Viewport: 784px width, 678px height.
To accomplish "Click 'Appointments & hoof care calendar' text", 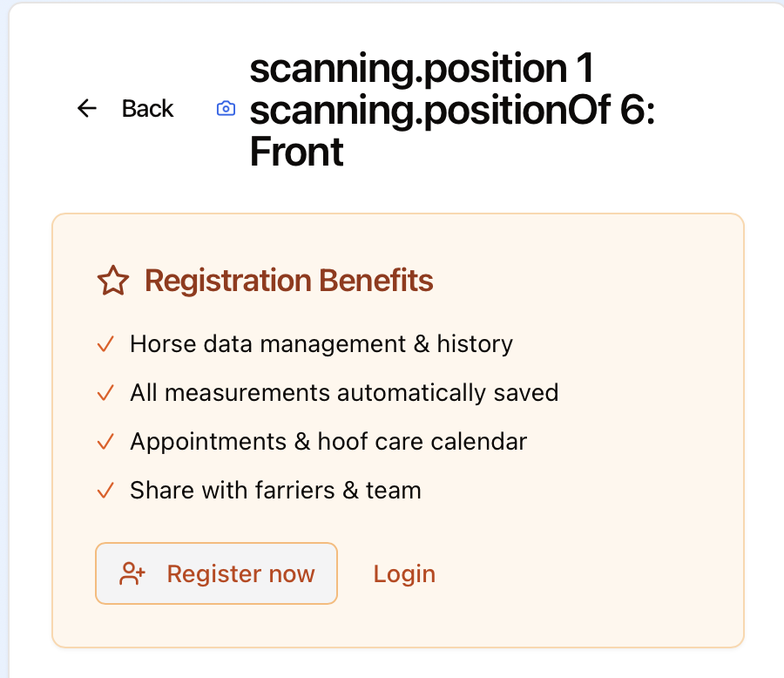I will (328, 442).
